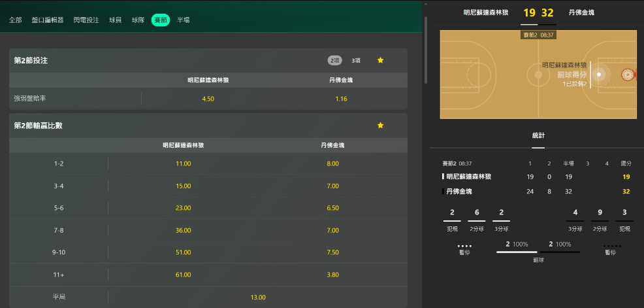Click the 總分 column header
Image resolution: width=644 pixels, height=308 pixels.
point(626,163)
